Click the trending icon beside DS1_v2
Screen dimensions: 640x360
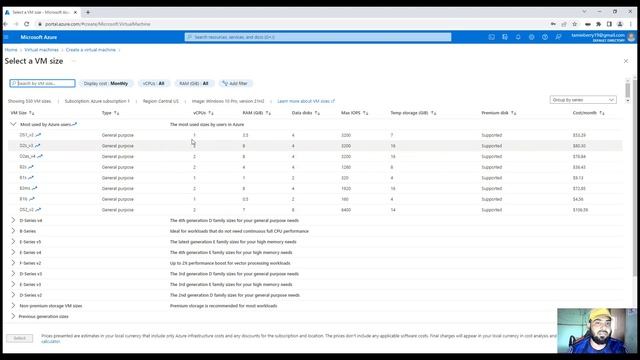(x=38, y=135)
